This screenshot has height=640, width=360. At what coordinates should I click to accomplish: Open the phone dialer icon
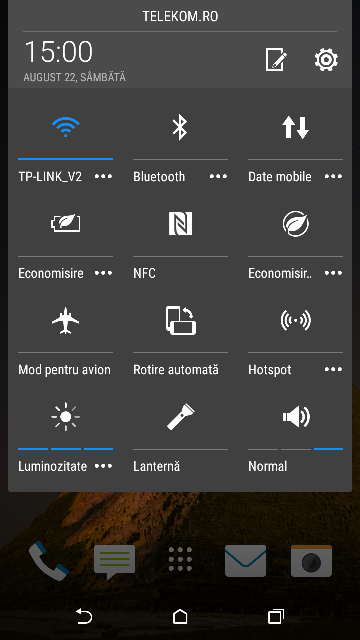[49, 561]
